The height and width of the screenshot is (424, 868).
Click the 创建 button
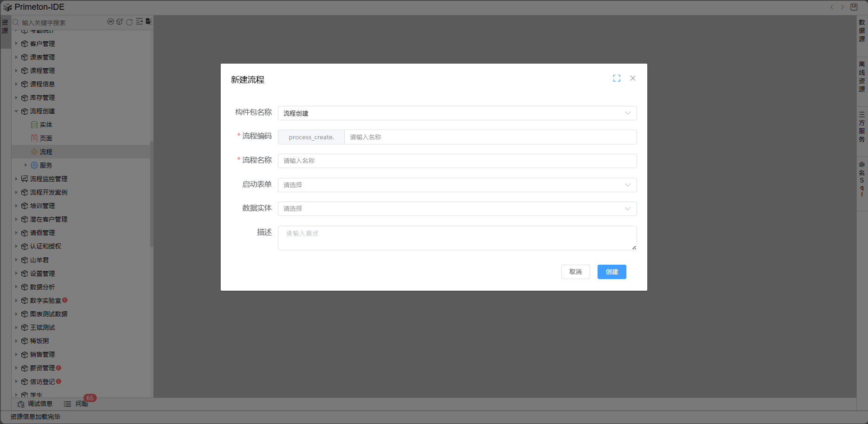612,272
